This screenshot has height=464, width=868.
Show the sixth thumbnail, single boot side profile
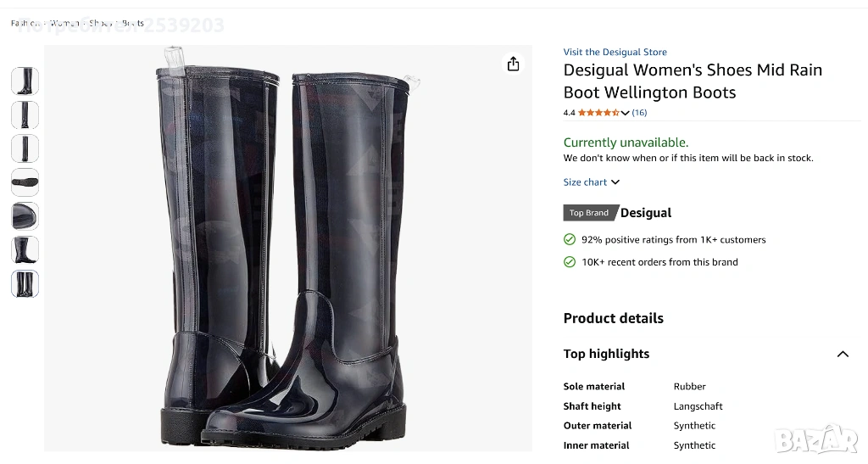pos(25,250)
